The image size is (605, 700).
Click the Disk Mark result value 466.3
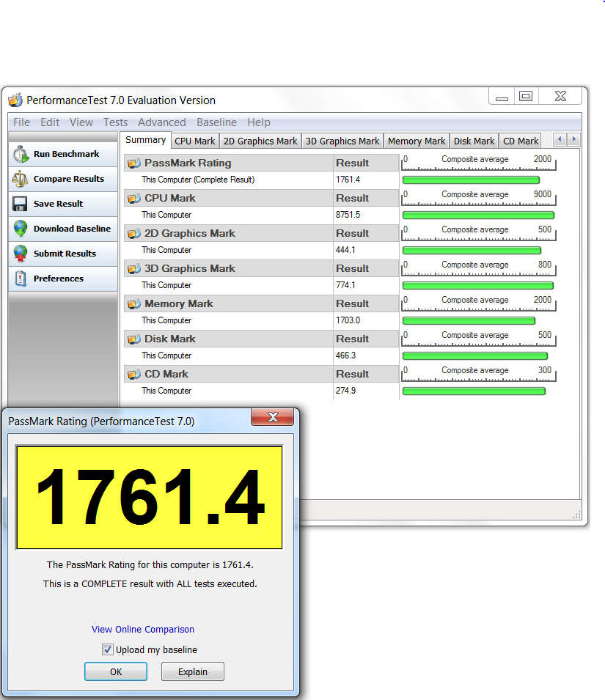tap(345, 355)
